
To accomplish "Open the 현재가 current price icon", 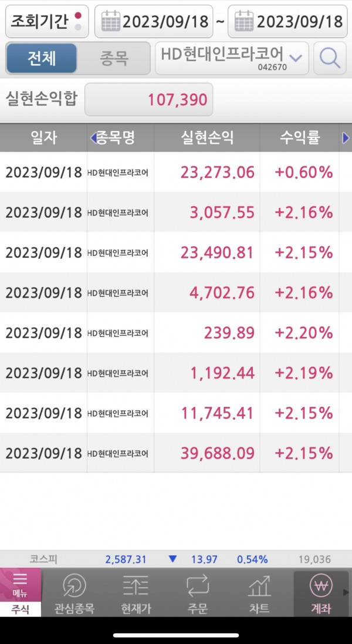I will pyautogui.click(x=136, y=593).
